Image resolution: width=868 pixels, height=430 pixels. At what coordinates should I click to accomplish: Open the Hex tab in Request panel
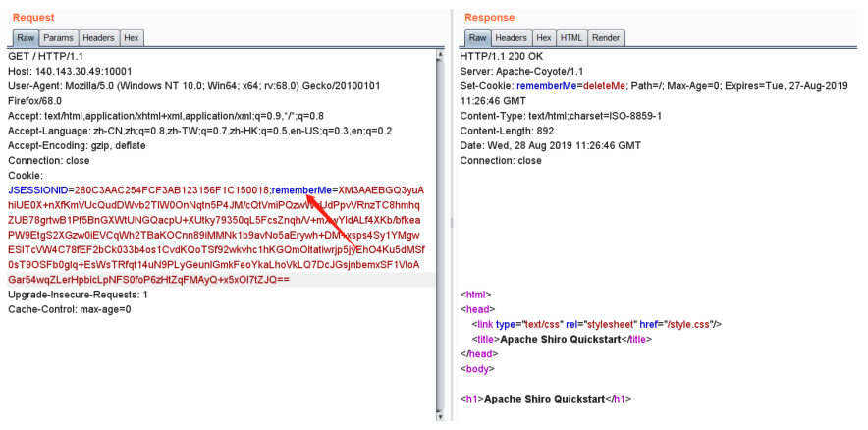tap(132, 38)
